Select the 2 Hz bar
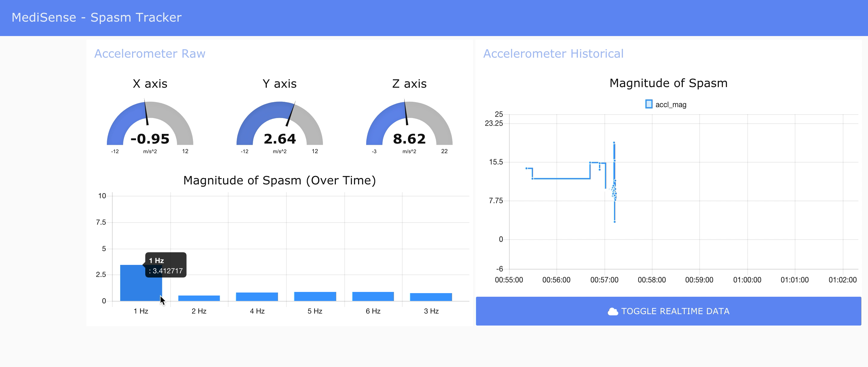868x367 pixels. (x=199, y=298)
